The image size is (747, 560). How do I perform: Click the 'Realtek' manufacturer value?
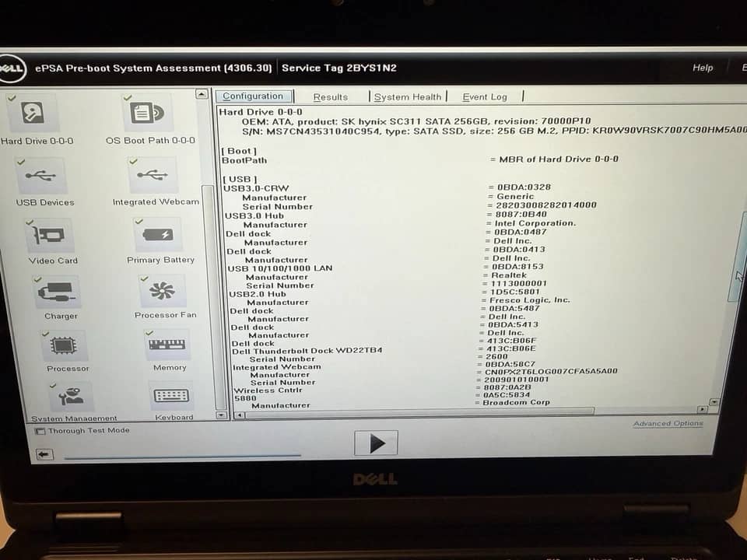coord(509,275)
